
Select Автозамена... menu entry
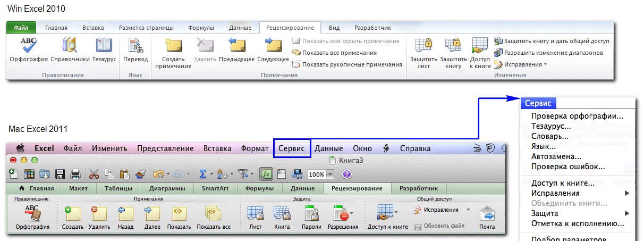pos(556,156)
